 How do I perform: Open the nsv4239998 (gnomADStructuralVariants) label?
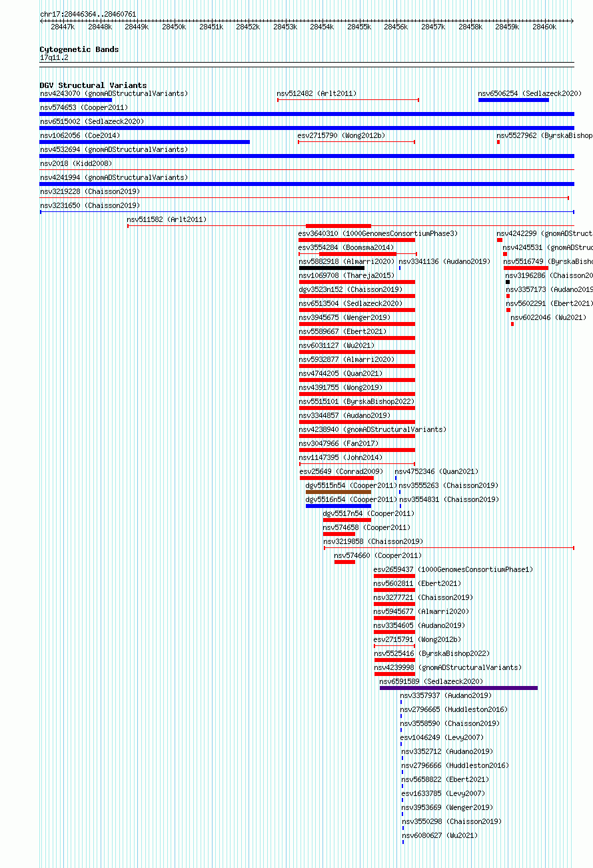pos(448,667)
